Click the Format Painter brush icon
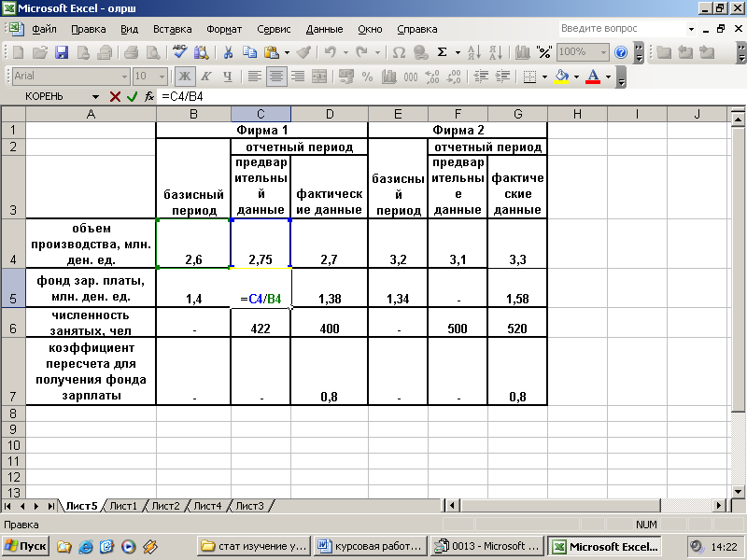747x560 pixels. click(x=303, y=52)
